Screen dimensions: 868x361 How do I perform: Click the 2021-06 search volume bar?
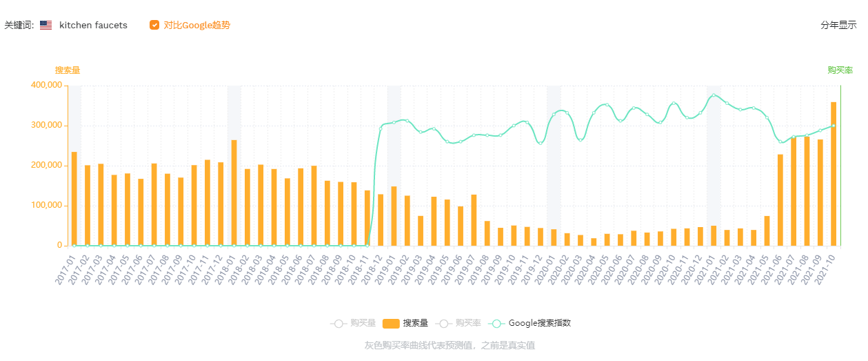780,200
